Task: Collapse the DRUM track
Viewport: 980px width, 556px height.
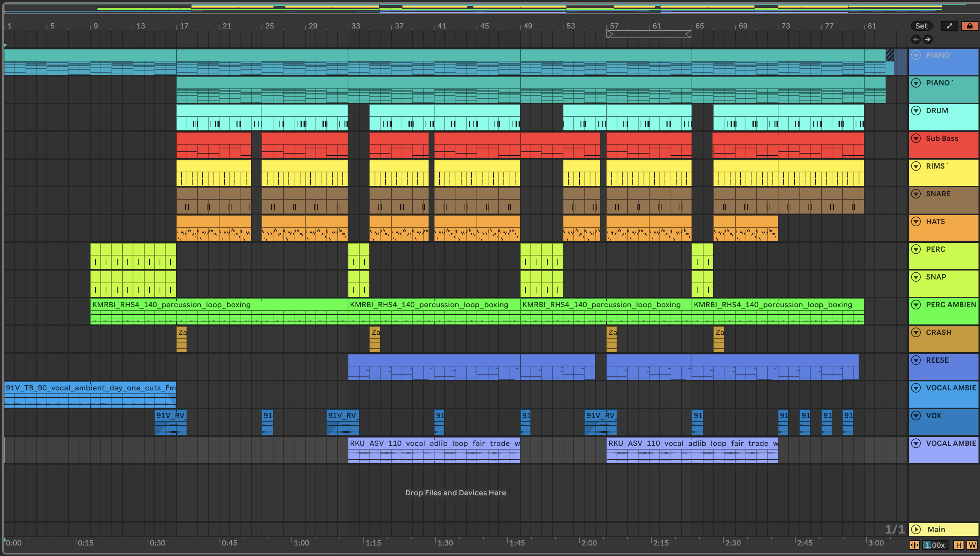Action: 916,111
